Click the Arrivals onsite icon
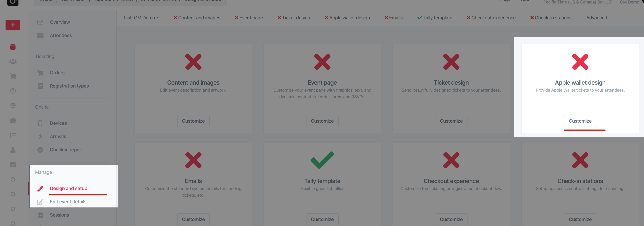 point(40,136)
